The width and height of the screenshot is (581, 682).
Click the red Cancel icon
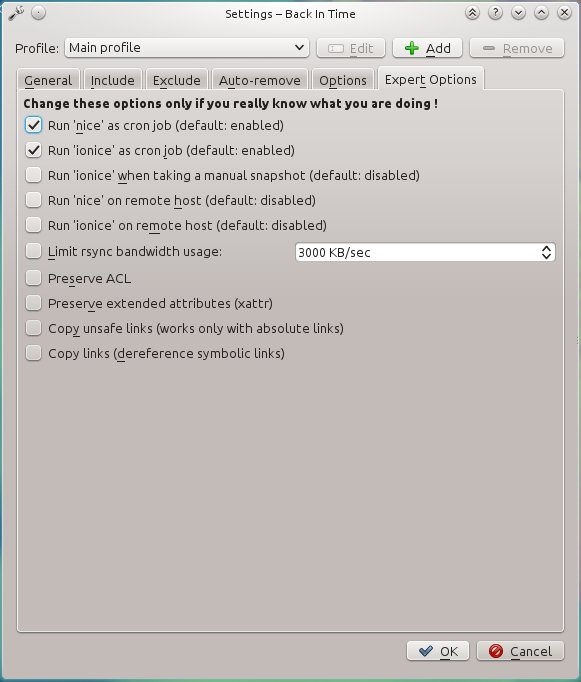496,651
